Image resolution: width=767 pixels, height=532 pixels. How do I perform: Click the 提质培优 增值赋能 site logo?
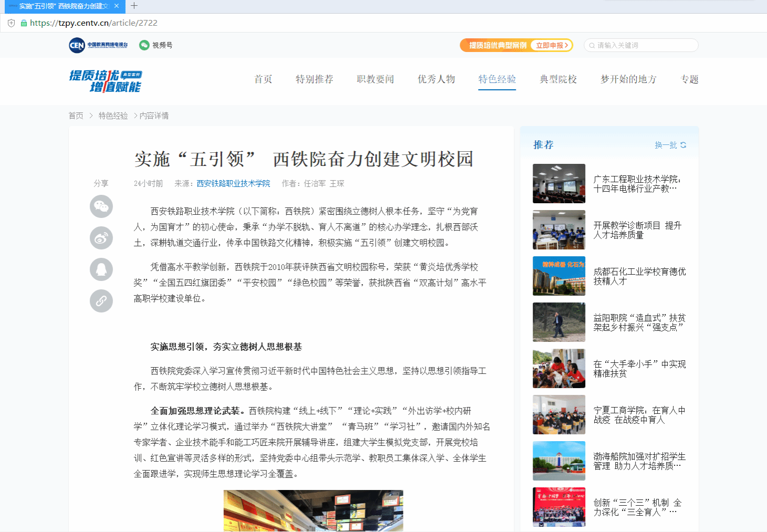[106, 81]
